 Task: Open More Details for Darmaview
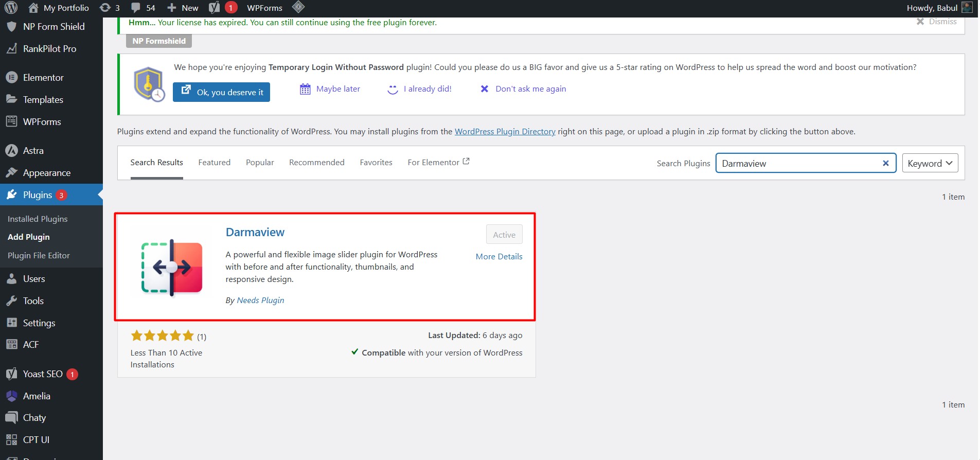[498, 256]
